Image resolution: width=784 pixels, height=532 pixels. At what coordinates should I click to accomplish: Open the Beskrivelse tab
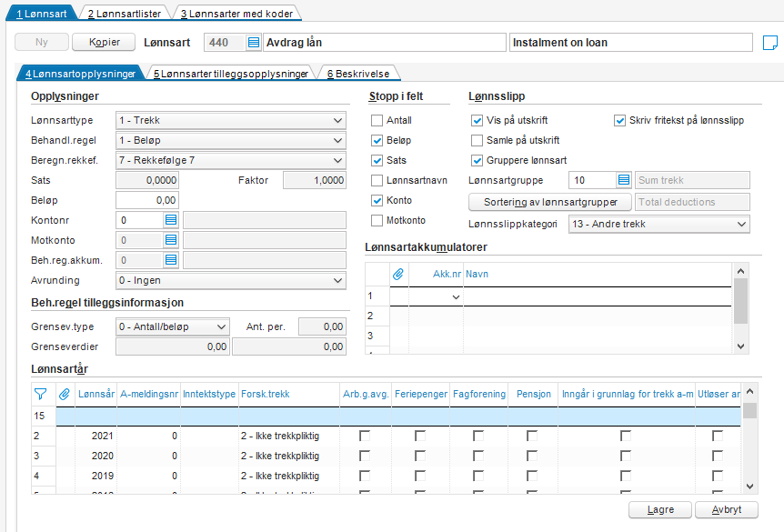[358, 74]
